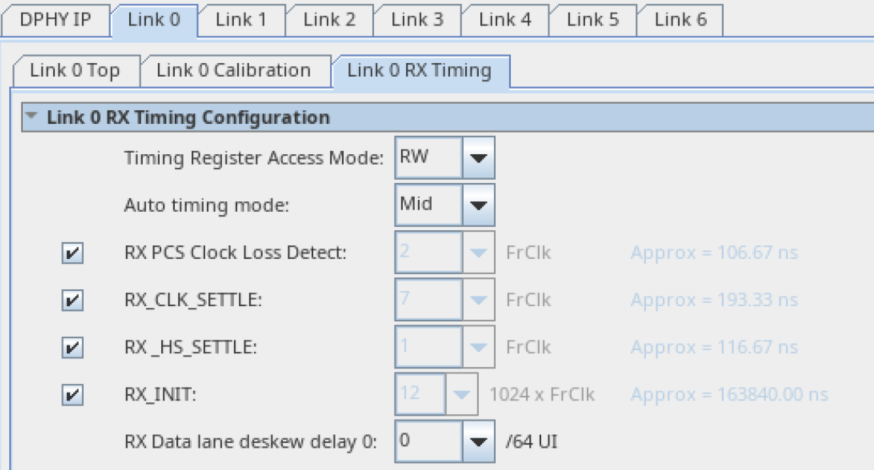874x470 pixels.
Task: Open RX Data lane deskew delay dropdown
Action: (479, 441)
